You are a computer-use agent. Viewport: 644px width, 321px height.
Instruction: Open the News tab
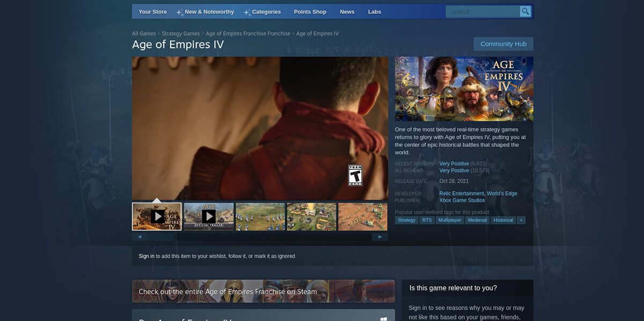point(347,12)
